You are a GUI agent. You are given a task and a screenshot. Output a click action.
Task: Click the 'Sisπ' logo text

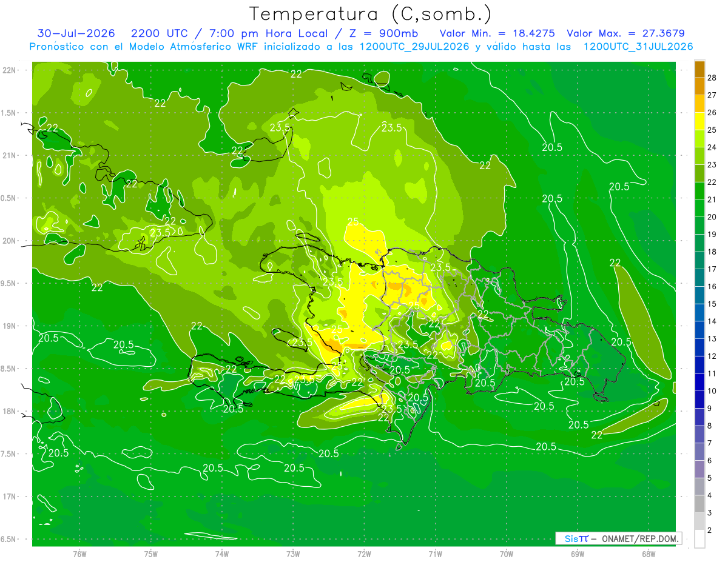(576, 538)
